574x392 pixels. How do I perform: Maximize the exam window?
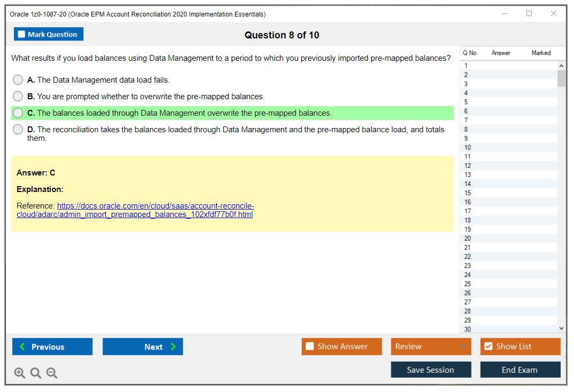coord(529,14)
